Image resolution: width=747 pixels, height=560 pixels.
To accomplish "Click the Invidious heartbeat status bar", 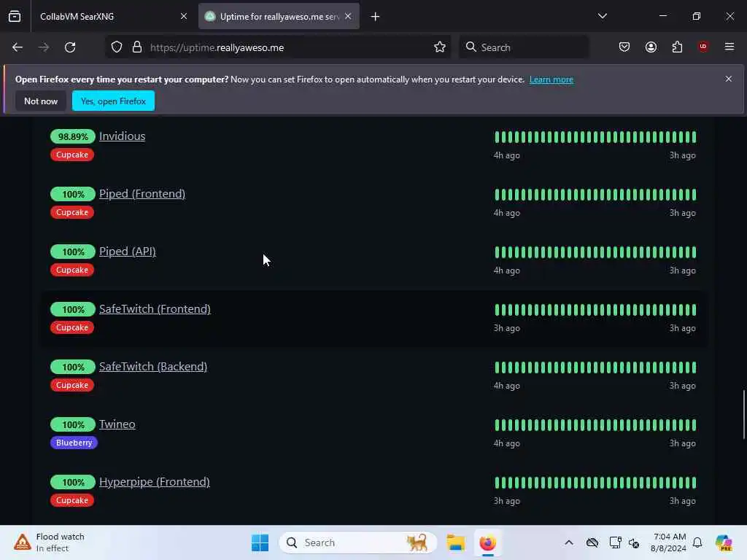I will (595, 137).
